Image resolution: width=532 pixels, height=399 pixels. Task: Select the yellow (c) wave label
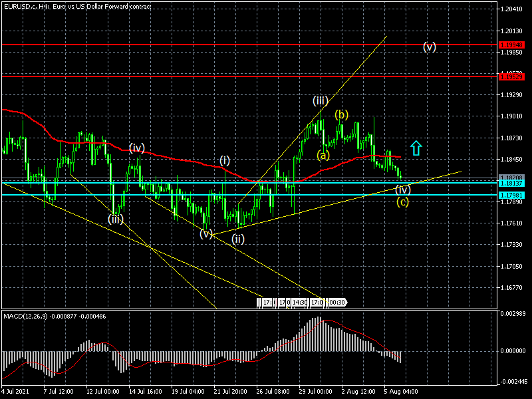[x=403, y=201]
